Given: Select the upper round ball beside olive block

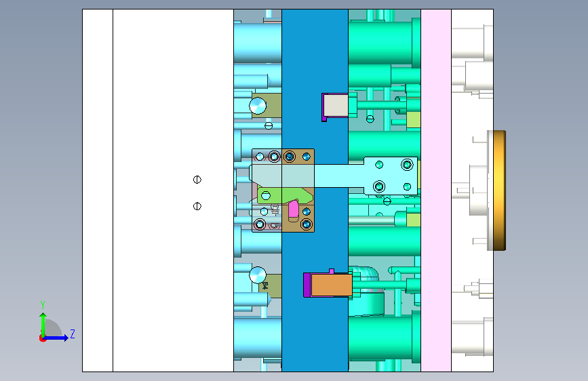Looking at the screenshot, I should 258,106.
